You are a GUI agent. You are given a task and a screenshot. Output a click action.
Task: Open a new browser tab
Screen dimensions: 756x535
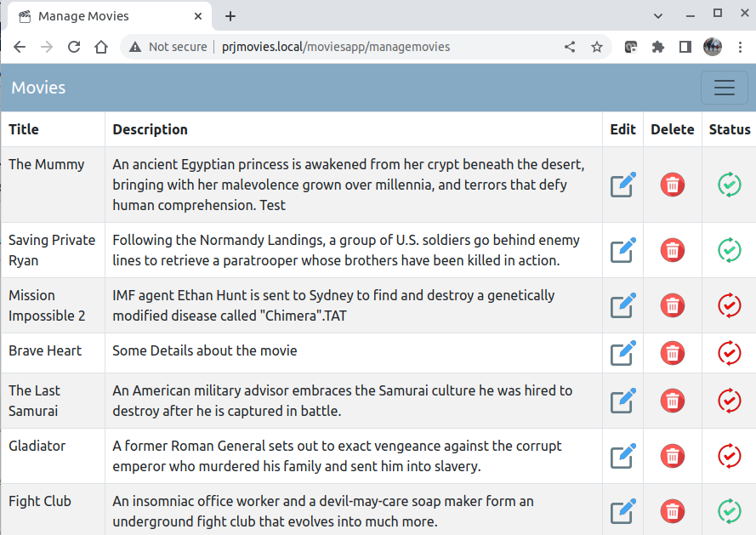(x=230, y=16)
